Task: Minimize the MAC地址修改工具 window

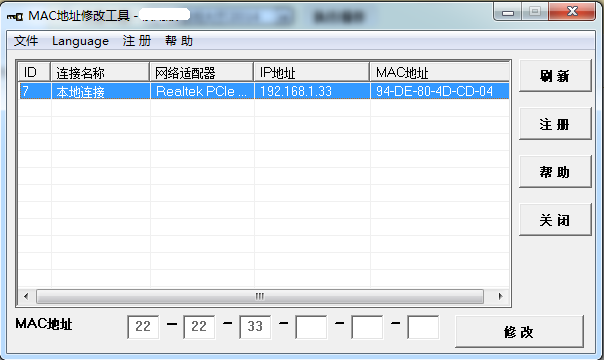Action: [x=508, y=12]
